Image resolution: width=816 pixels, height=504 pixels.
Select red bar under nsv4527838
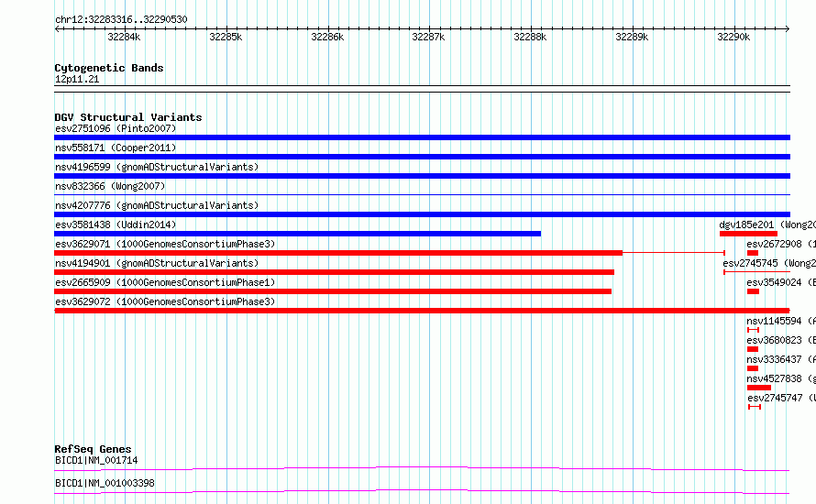[x=759, y=388]
